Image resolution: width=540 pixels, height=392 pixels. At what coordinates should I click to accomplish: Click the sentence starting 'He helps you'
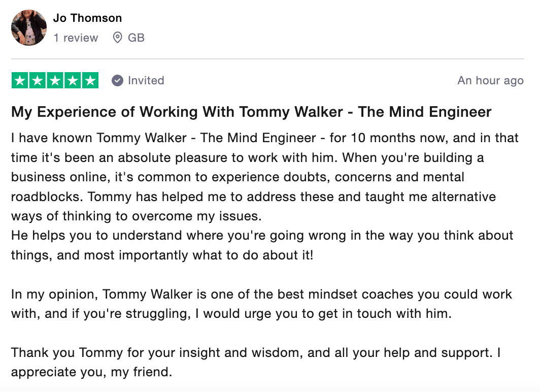[262, 245]
